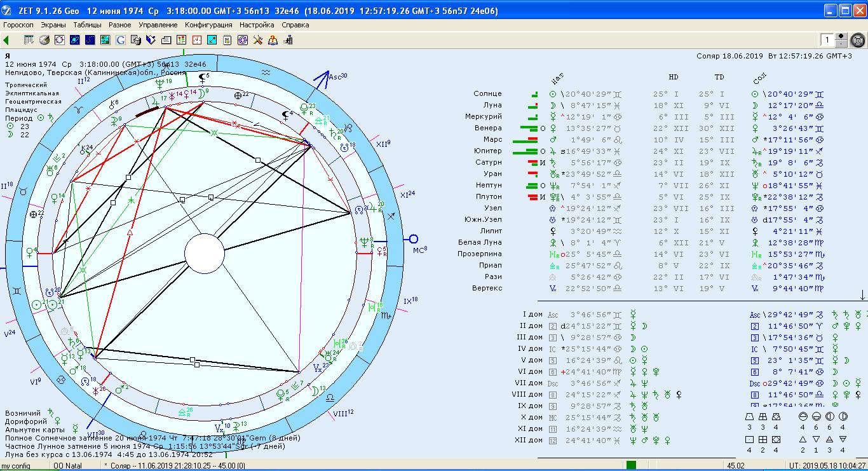Click the starry sky toolbar icon
This screenshot has height=471, width=868.
(90, 40)
